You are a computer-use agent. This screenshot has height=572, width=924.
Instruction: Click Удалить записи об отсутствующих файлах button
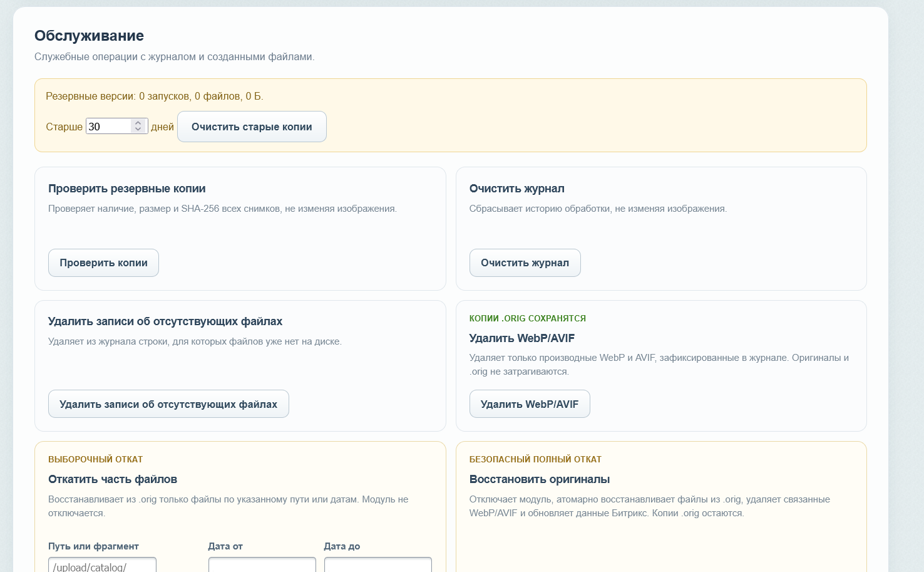point(168,404)
